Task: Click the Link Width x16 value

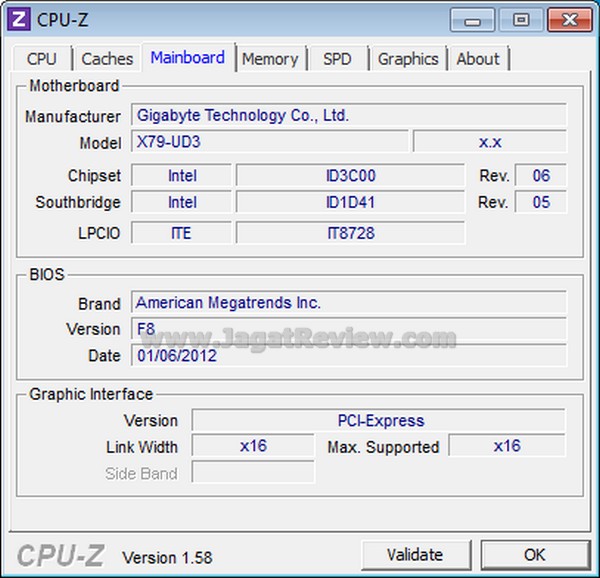Action: 253,446
